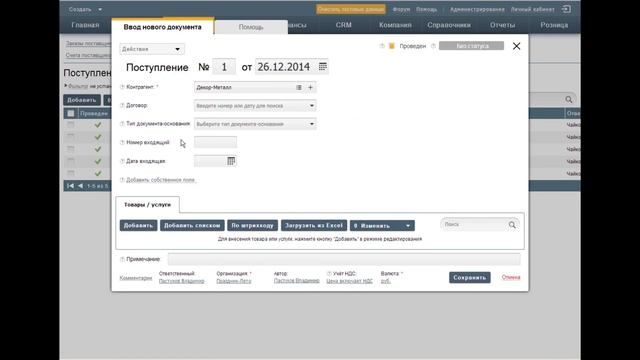Click help icon next to Учет НДС
This screenshot has height=360, width=640.
pos(329,273)
